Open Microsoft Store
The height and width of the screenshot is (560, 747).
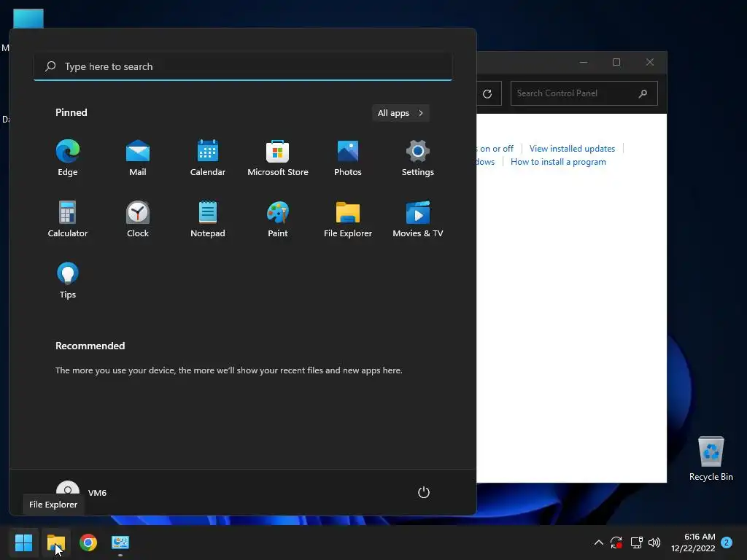pyautogui.click(x=278, y=158)
